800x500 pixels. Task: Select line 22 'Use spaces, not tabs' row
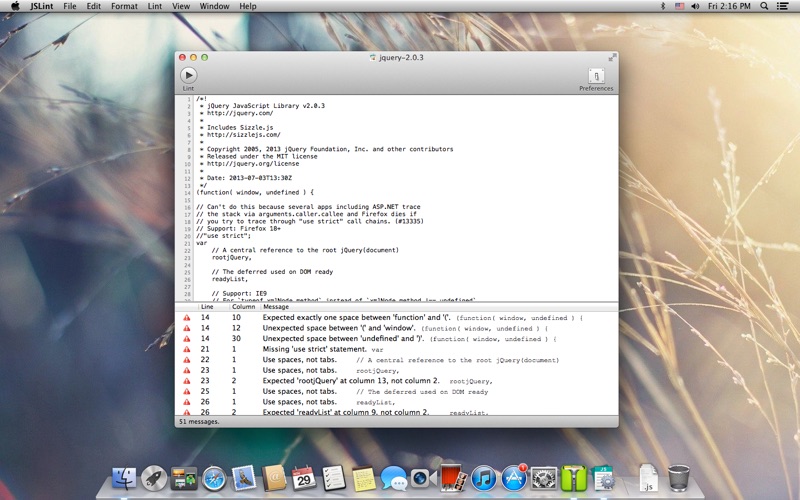pos(396,360)
